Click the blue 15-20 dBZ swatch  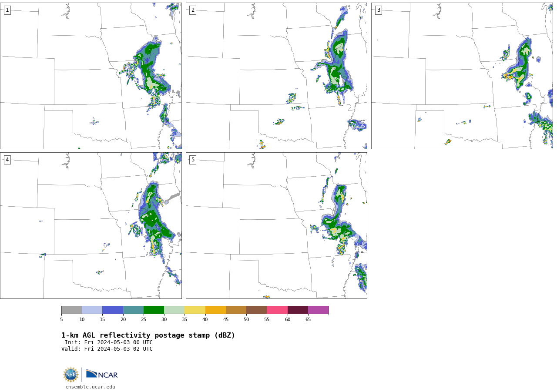click(113, 310)
